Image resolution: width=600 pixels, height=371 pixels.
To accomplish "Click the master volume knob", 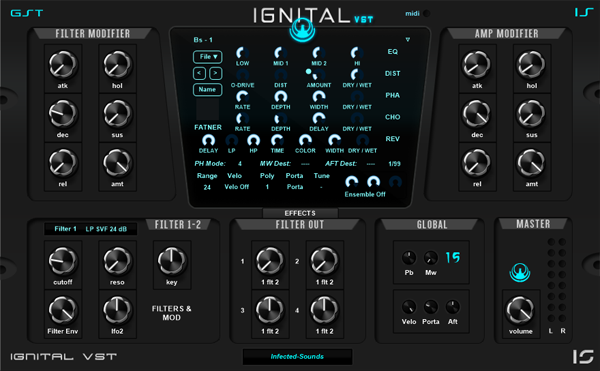I will coord(520,310).
